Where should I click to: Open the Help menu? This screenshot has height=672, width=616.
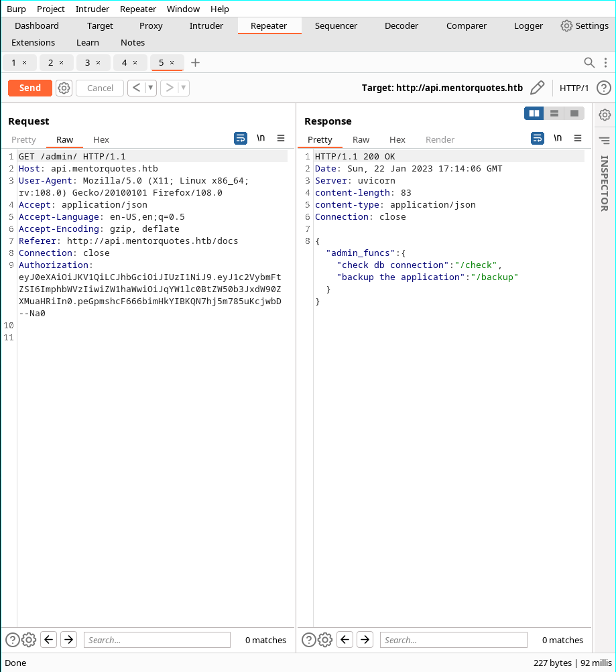(219, 9)
